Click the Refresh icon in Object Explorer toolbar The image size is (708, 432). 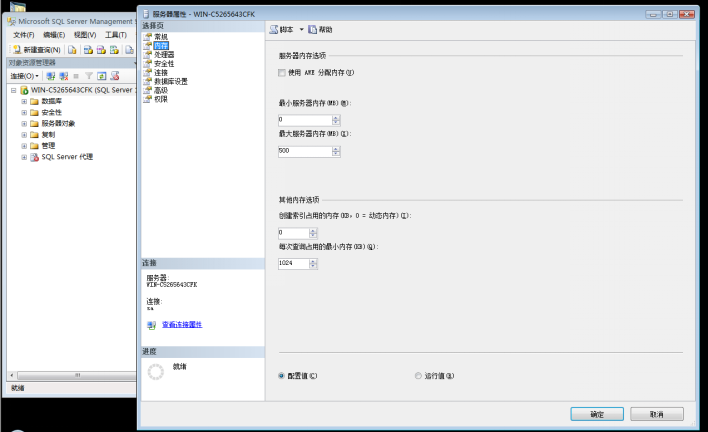[102, 76]
